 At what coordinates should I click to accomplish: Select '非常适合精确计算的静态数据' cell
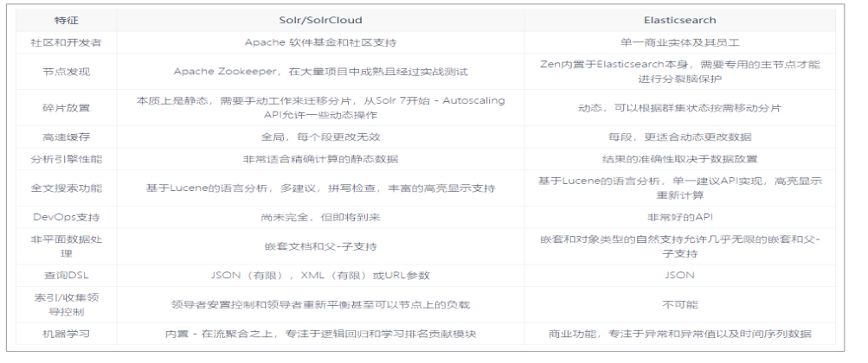tap(320, 159)
